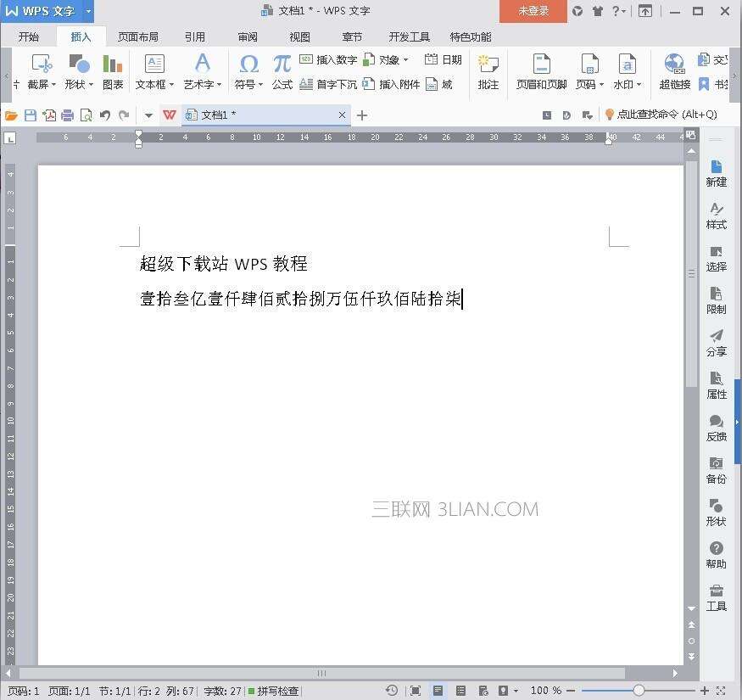The image size is (742, 700).
Task: Open Feedback (反馈) in sidebar
Action: click(x=716, y=428)
